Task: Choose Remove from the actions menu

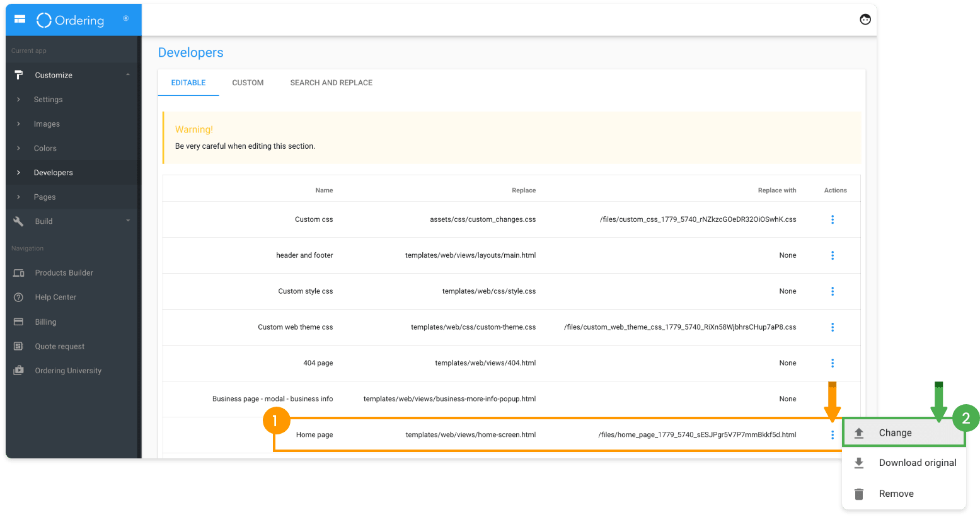Action: pos(904,494)
